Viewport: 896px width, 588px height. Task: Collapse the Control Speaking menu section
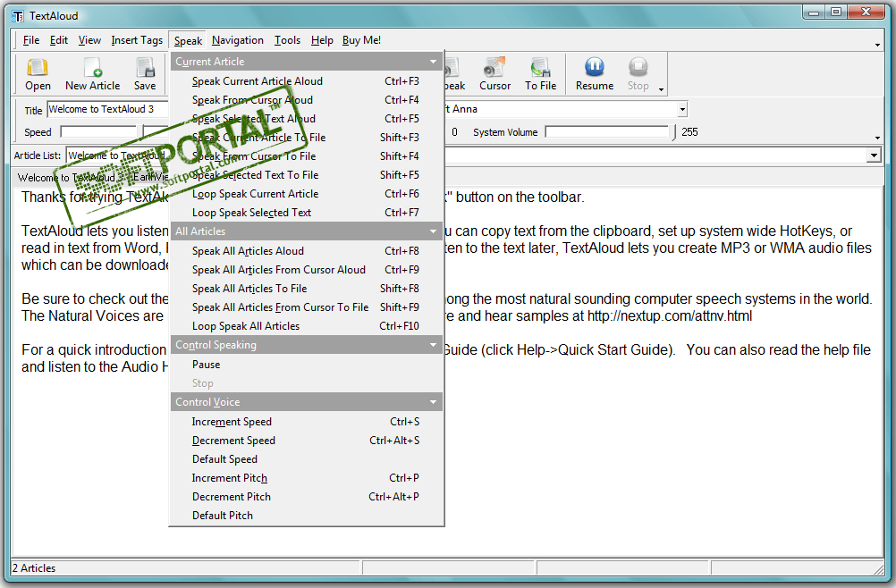pyautogui.click(x=433, y=345)
